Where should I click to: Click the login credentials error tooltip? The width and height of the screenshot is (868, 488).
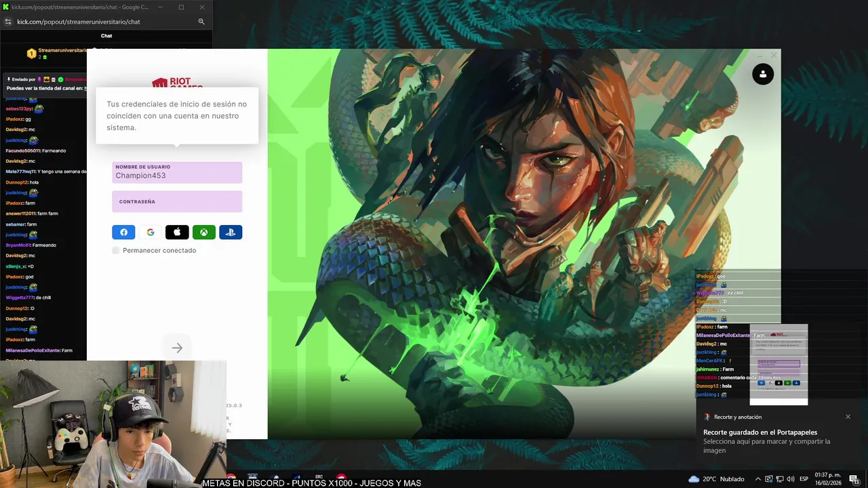[x=177, y=116]
